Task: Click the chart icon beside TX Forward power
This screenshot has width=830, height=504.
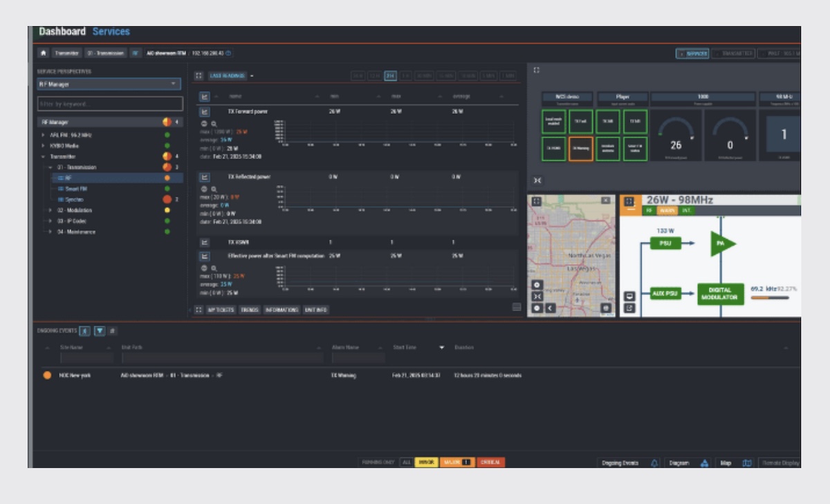Action: click(x=205, y=111)
